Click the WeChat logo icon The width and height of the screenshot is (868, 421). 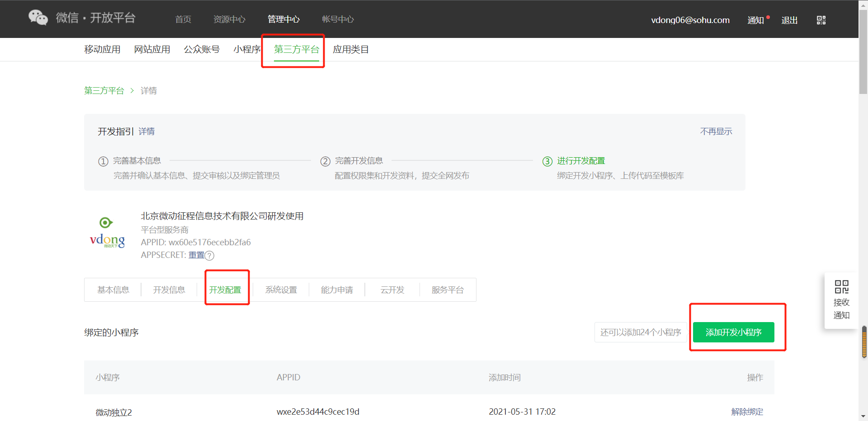point(38,18)
